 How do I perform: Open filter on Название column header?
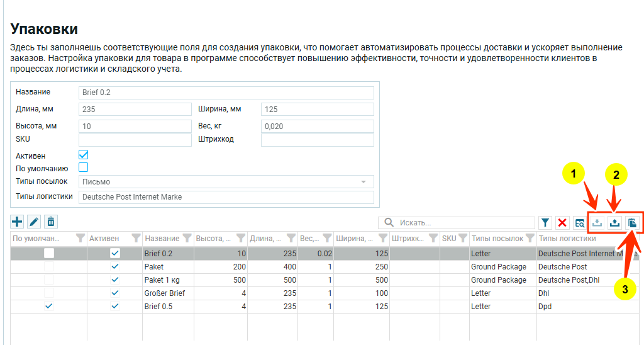pyautogui.click(x=186, y=239)
